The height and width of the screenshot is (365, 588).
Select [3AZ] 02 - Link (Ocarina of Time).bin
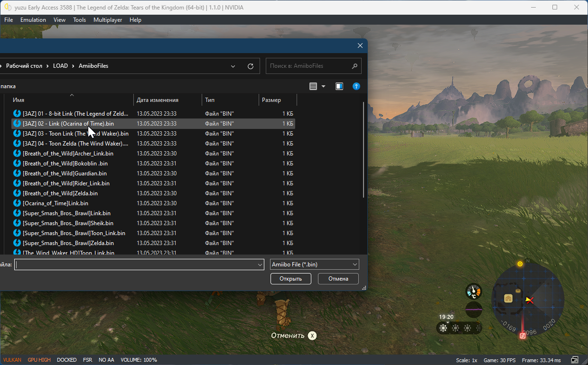(x=153, y=124)
